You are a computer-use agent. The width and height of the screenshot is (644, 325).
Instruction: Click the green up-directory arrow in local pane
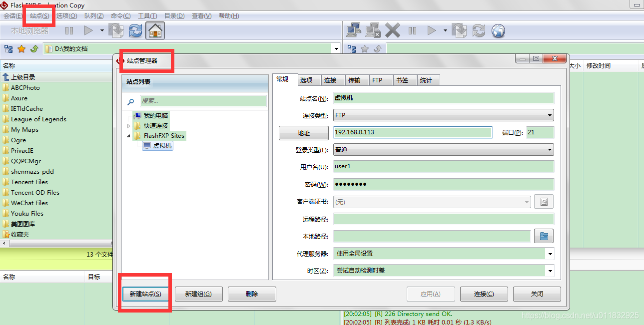point(34,49)
